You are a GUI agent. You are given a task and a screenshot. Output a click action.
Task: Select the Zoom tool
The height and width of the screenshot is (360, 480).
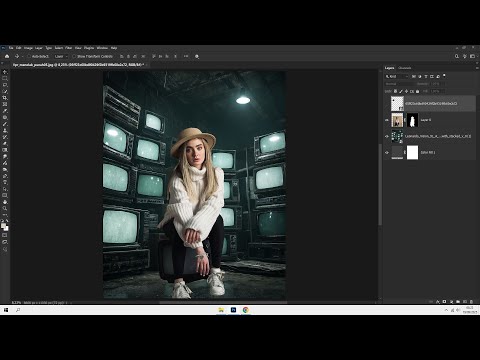coord(5,208)
